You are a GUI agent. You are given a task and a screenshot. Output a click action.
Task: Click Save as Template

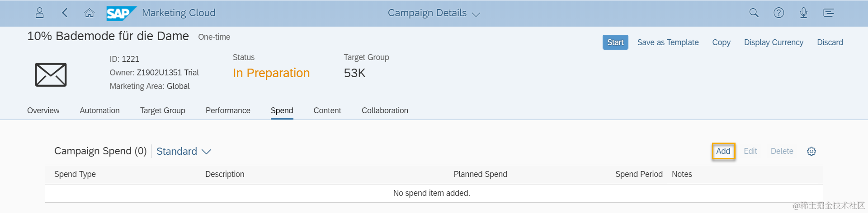(668, 42)
